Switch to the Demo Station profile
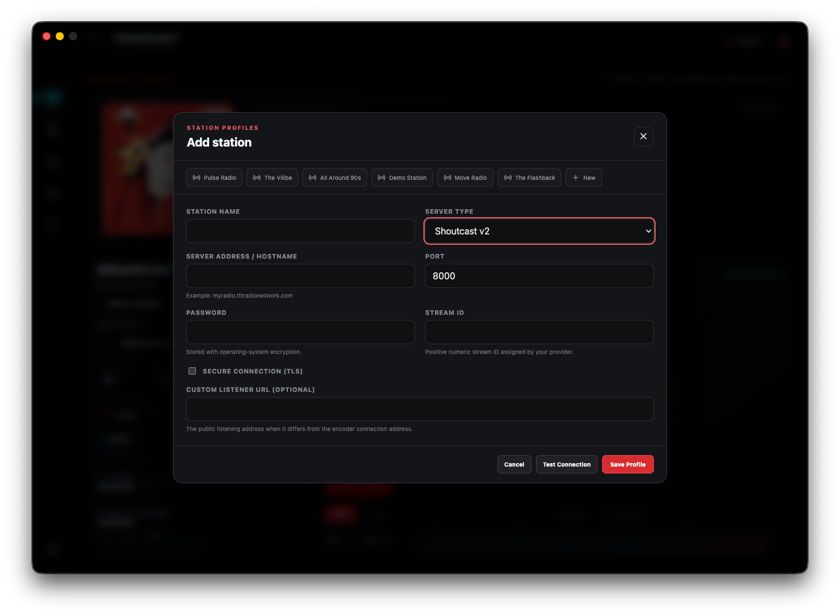Image resolution: width=840 pixels, height=616 pixels. (402, 178)
